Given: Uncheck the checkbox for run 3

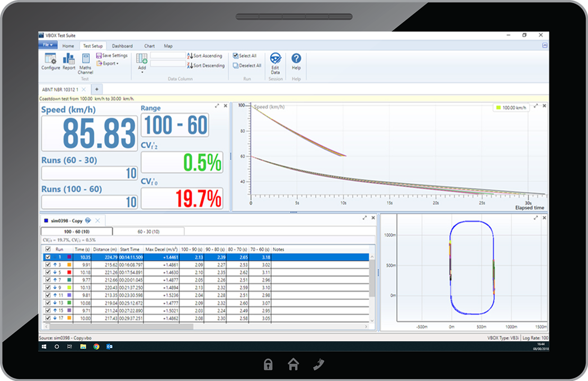Looking at the screenshot, I should [48, 264].
